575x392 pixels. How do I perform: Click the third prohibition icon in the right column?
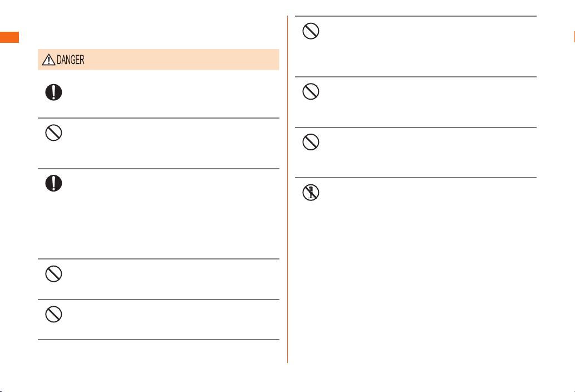click(311, 142)
